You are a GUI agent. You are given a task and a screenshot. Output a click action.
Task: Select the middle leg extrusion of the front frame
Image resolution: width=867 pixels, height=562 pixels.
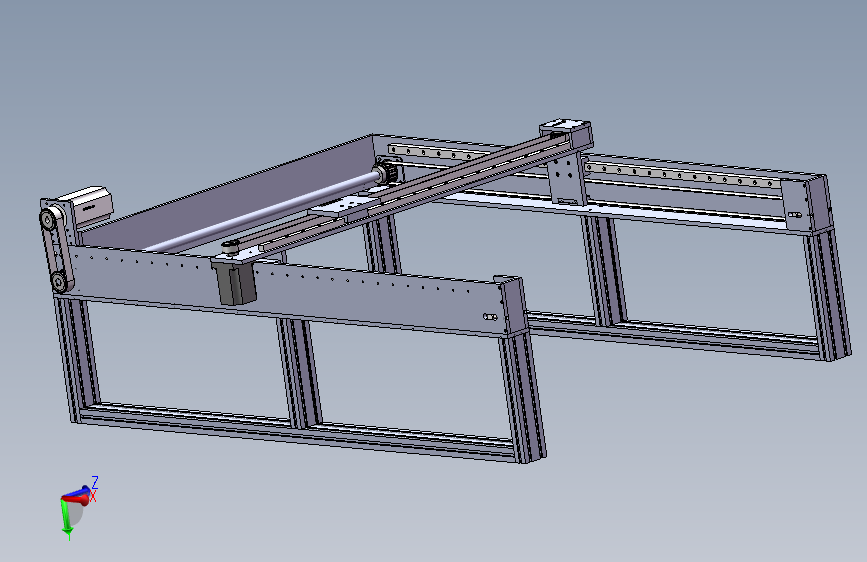(x=300, y=374)
